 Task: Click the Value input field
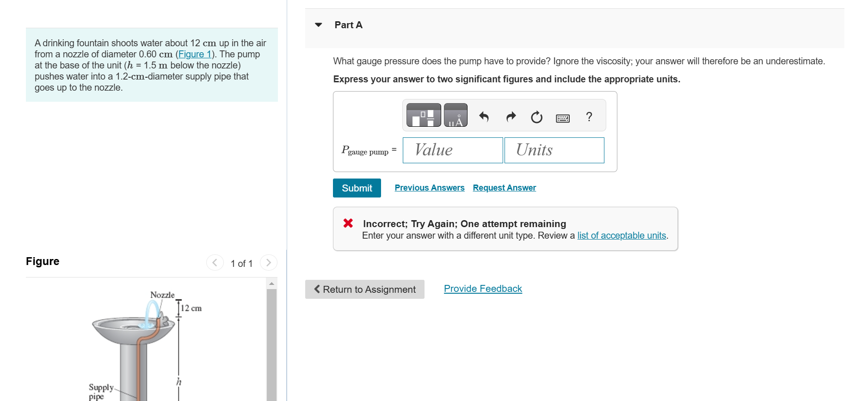453,150
